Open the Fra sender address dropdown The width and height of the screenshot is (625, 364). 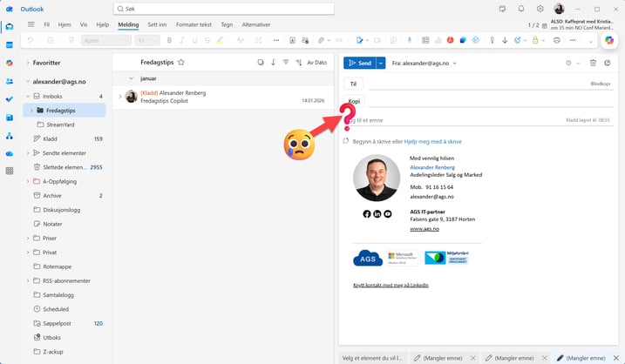[x=425, y=63]
